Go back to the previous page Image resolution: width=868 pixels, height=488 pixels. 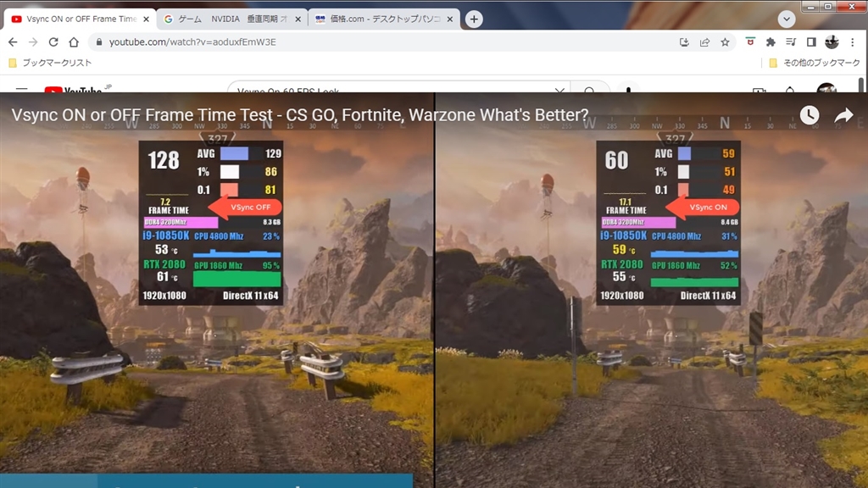[x=13, y=42]
